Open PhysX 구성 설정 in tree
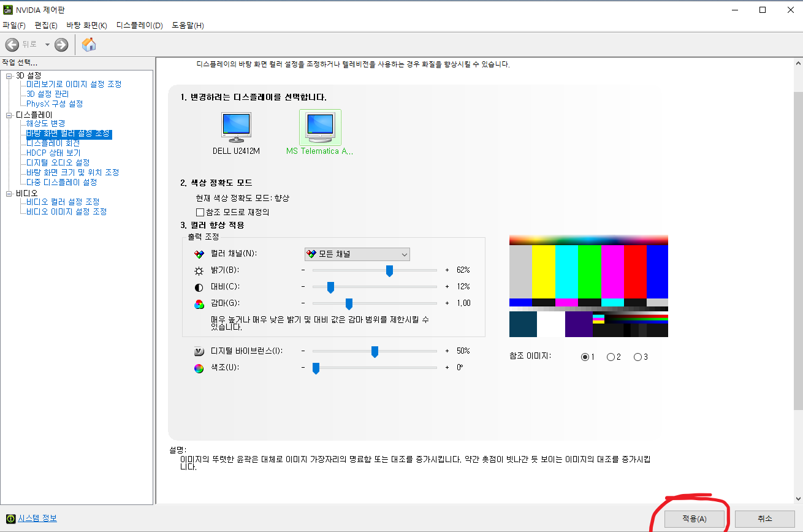 [55, 104]
